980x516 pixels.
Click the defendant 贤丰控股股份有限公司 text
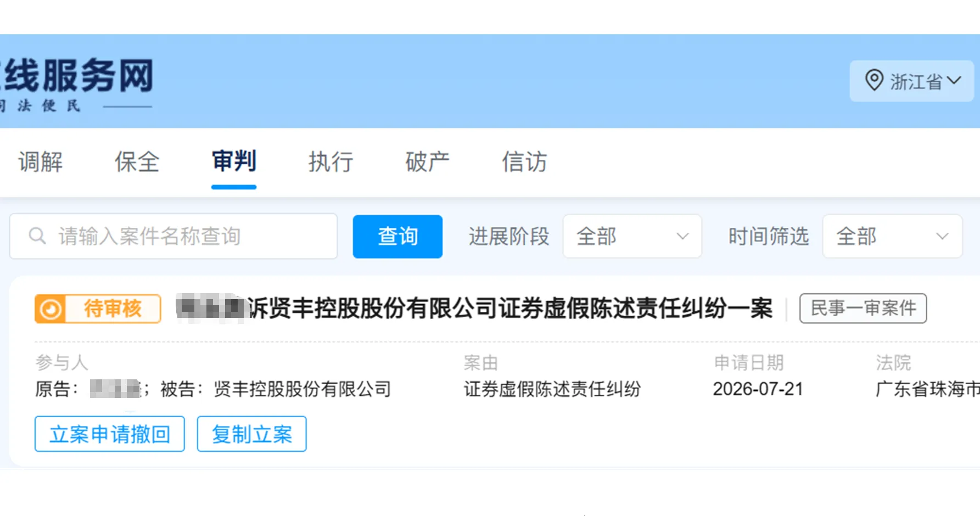[x=303, y=389]
